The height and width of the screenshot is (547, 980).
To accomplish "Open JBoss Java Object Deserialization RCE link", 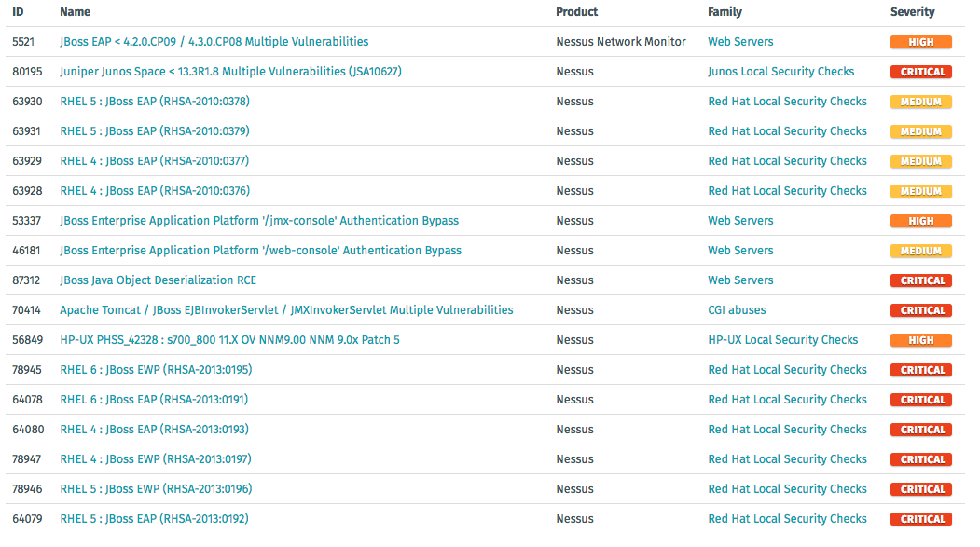I will pyautogui.click(x=159, y=280).
